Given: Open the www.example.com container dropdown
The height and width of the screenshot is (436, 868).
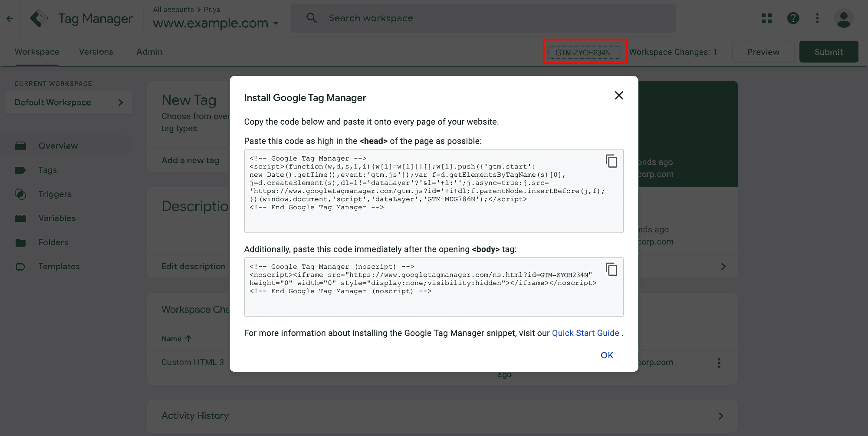Looking at the screenshot, I should tap(216, 23).
